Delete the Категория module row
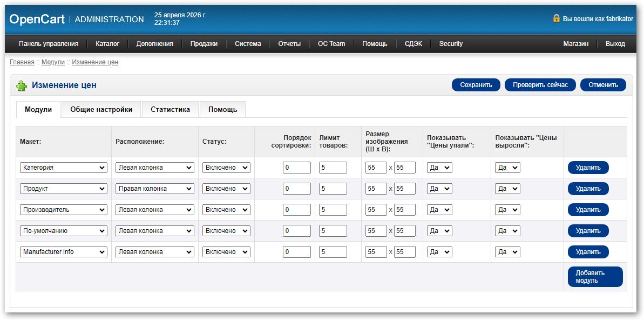This screenshot has height=320, width=644. (588, 168)
